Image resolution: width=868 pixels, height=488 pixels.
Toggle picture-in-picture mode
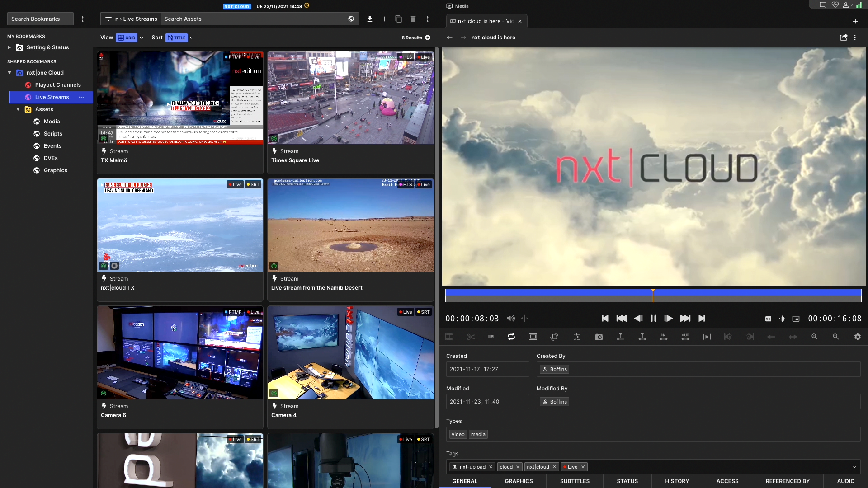(x=796, y=319)
